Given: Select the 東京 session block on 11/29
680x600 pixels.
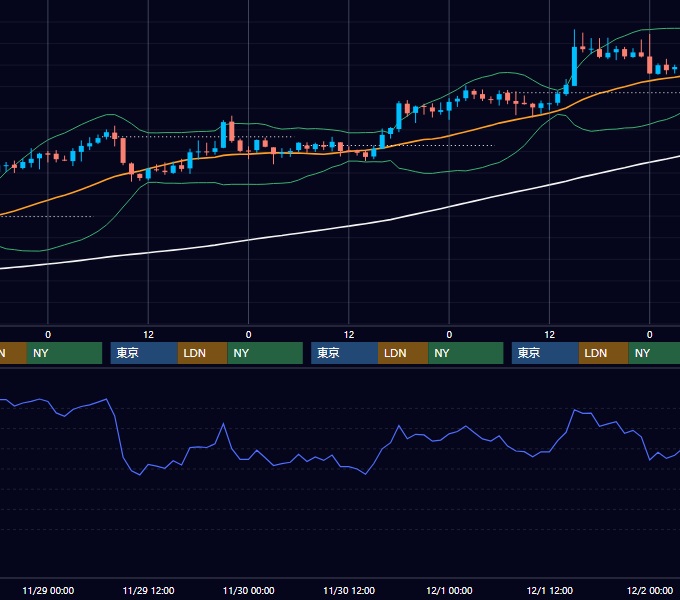Looking at the screenshot, I should click(144, 353).
